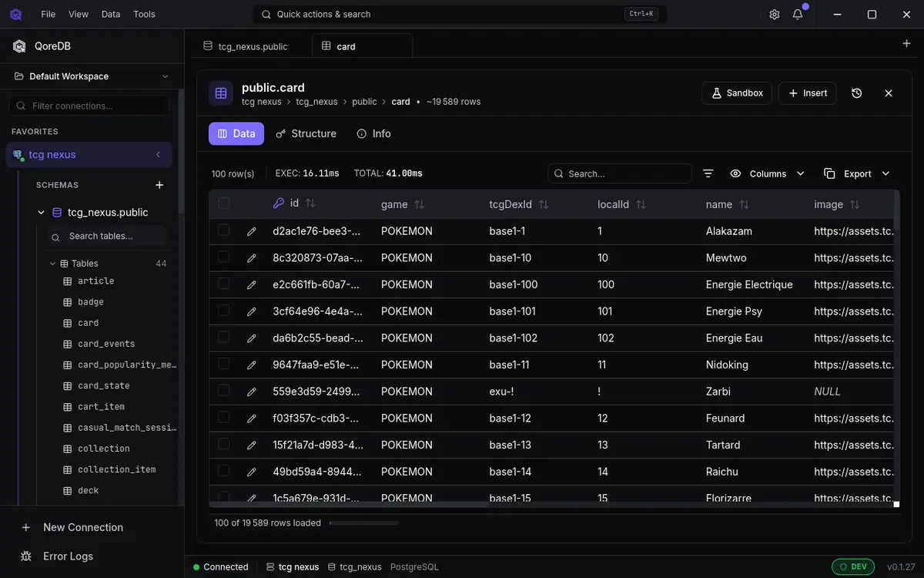Check the Mewtwo row checkbox

tap(223, 257)
